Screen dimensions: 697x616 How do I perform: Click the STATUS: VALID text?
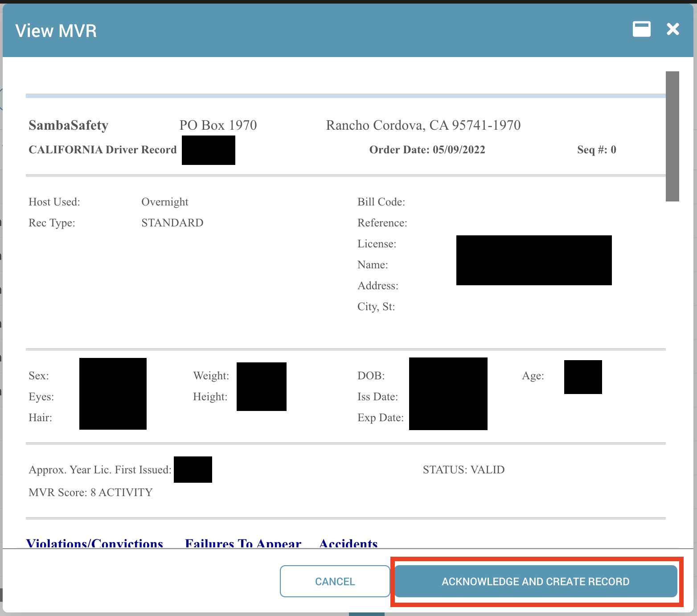[x=463, y=470]
